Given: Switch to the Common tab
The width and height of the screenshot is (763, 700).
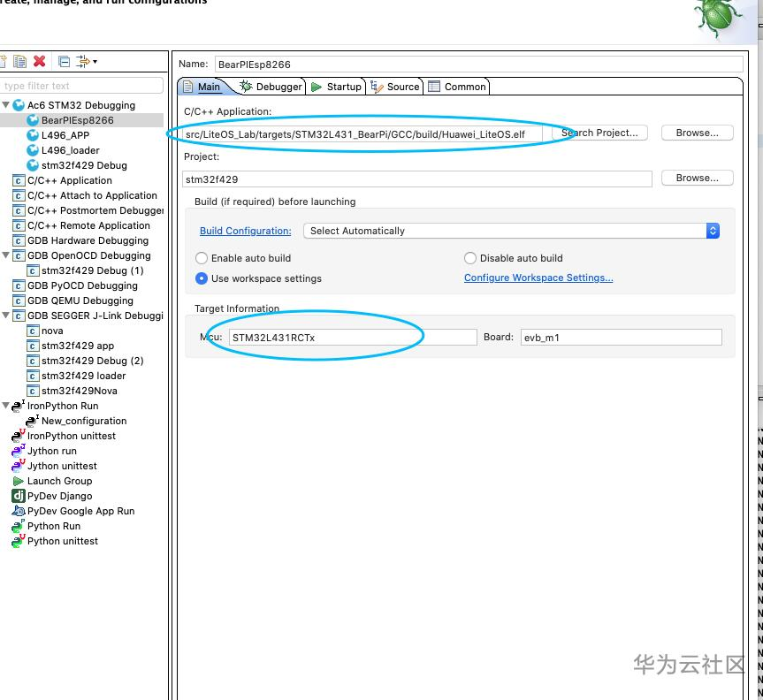Looking at the screenshot, I should [457, 87].
